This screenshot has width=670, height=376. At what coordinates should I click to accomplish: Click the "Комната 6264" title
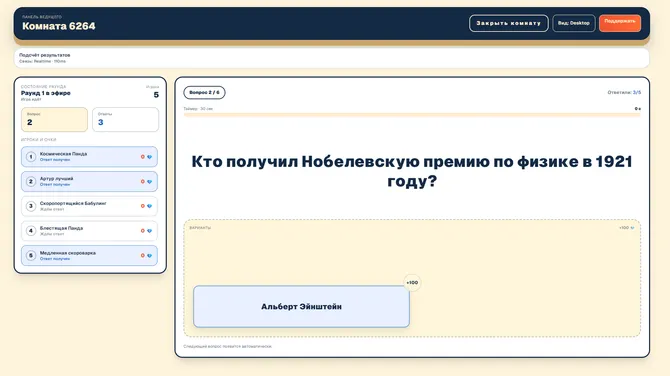[x=59, y=26]
